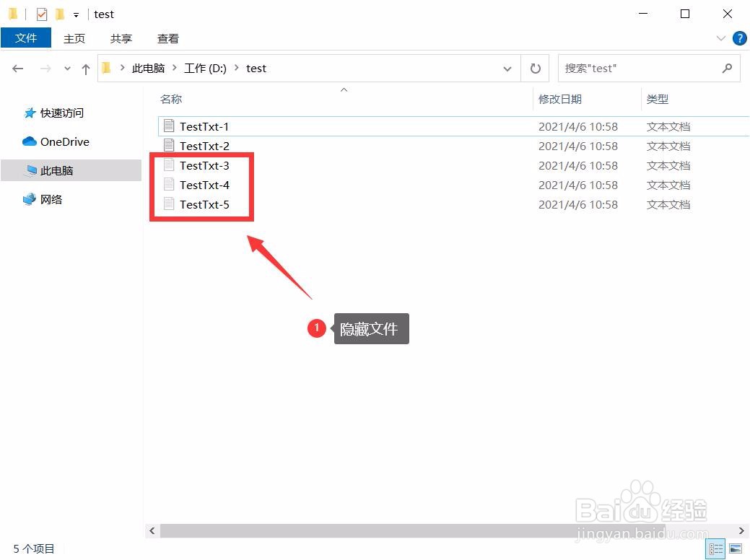Open 快速访问 in the navigation pane
750x560 pixels.
tap(63, 113)
